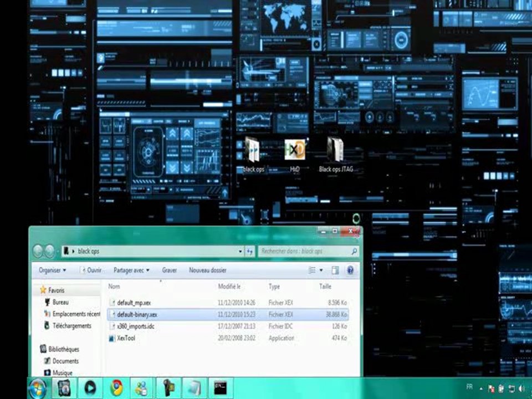Open the Windows Start button
Image resolution: width=532 pixels, height=399 pixels.
pyautogui.click(x=38, y=388)
